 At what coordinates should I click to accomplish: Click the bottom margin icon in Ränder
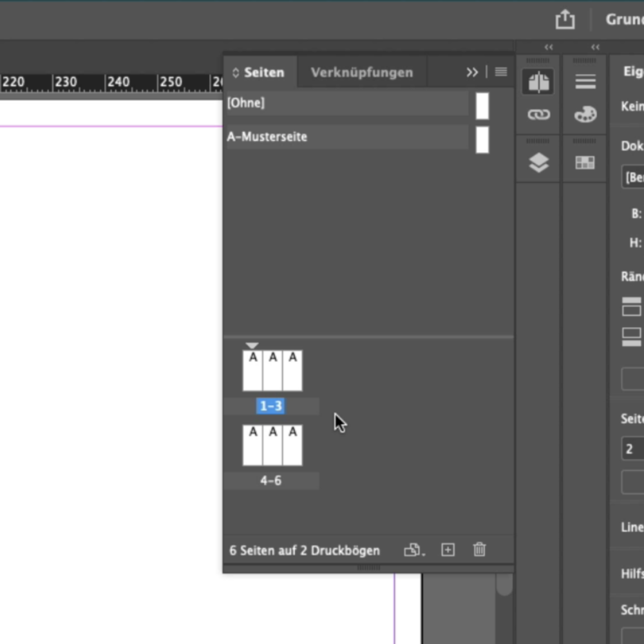631,337
